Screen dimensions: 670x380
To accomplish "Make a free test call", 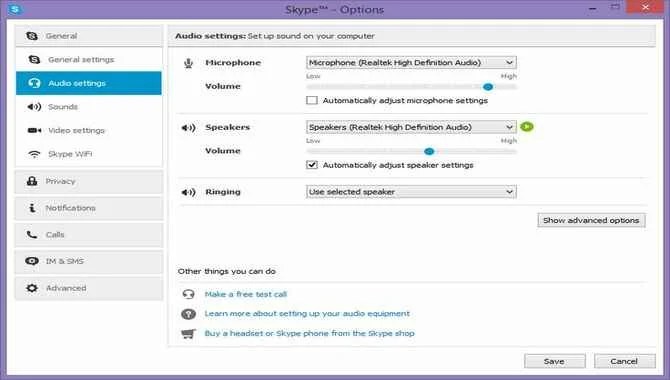I will pos(246,294).
